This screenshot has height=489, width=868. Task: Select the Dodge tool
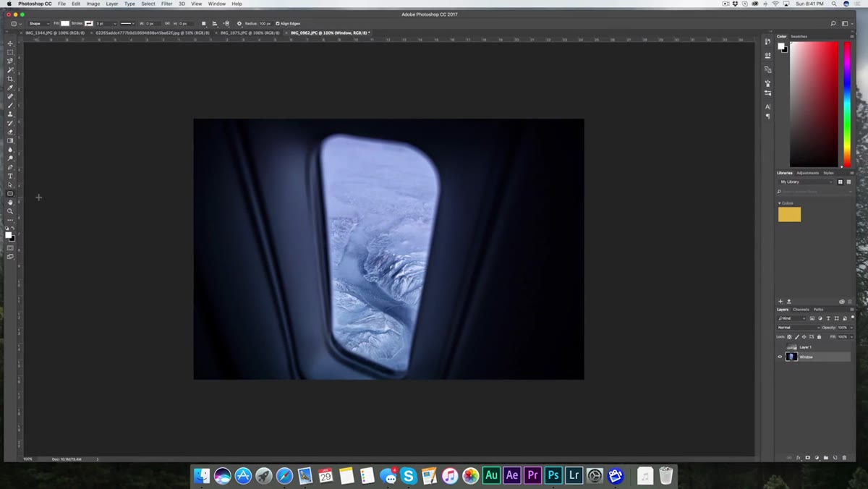click(10, 158)
